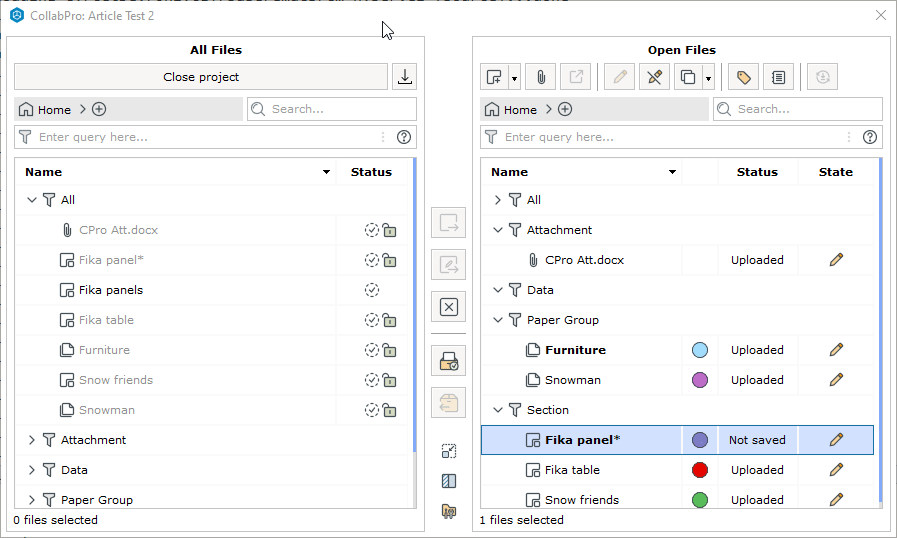Click the tag icon in Open Files toolbar
This screenshot has width=897, height=538.
point(743,77)
